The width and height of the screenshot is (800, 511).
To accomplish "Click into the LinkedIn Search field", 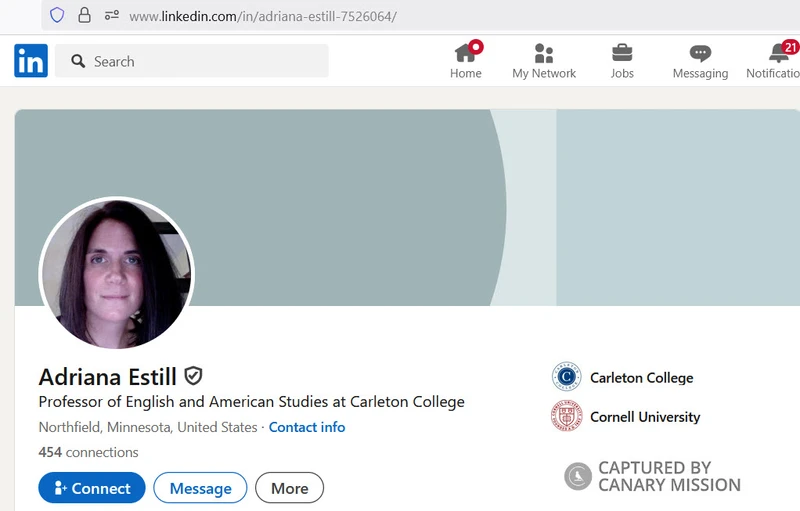I will coord(192,61).
